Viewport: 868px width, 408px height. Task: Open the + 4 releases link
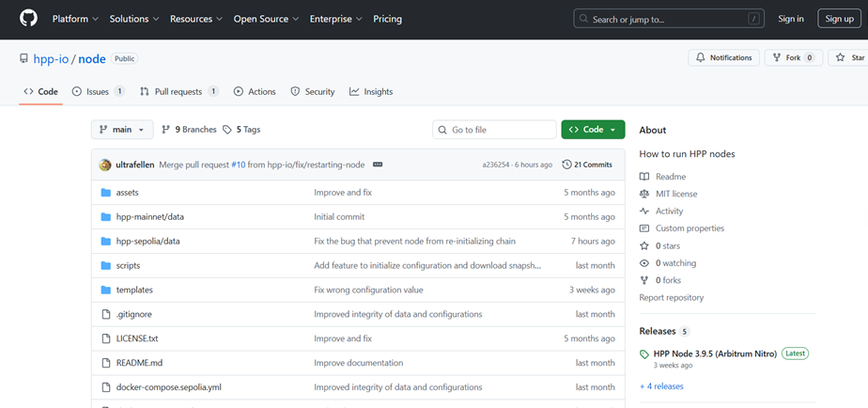click(661, 386)
